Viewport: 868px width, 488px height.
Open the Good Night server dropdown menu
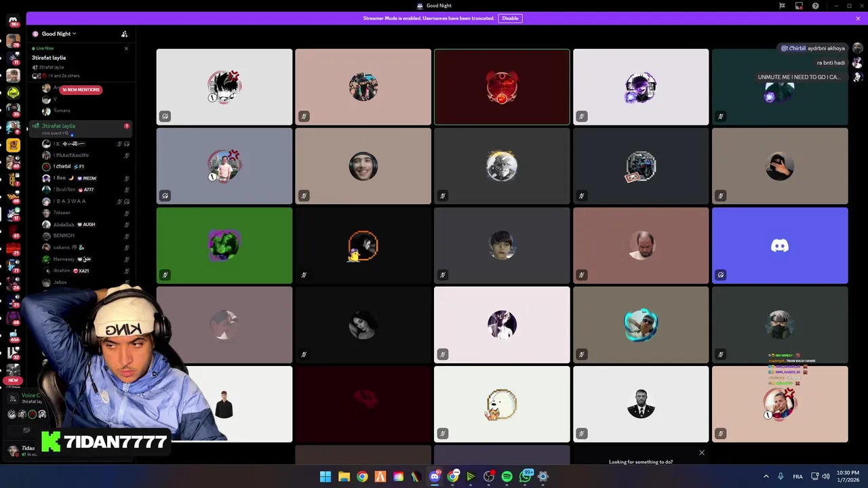58,34
